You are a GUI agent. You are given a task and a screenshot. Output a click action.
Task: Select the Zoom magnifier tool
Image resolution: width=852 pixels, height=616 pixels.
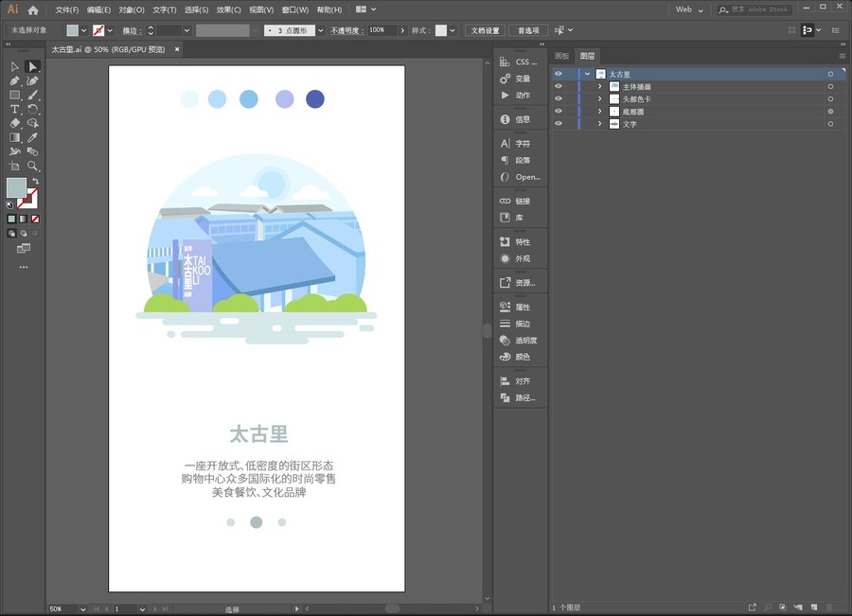(32, 167)
